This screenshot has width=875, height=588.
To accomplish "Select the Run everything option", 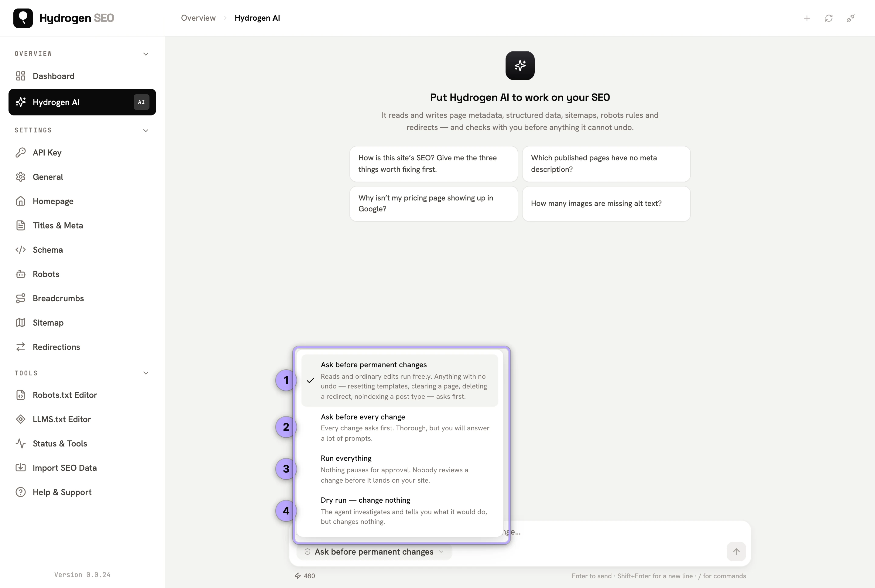I will 400,469.
